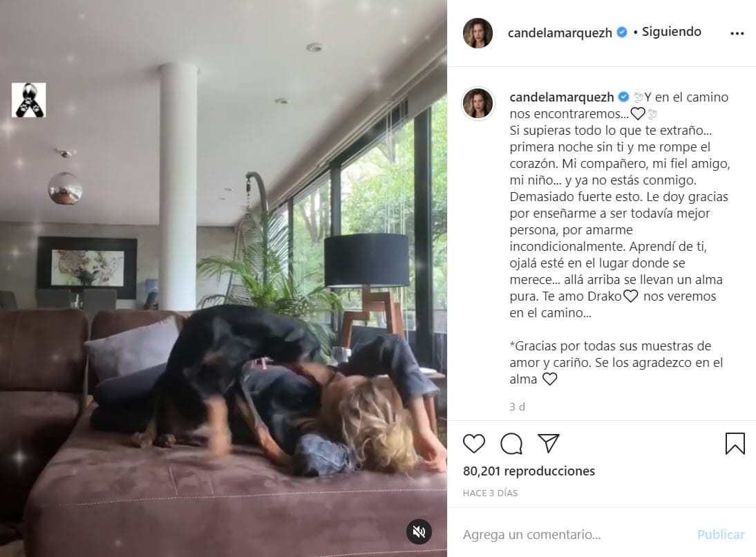This screenshot has height=557, width=756.
Task: Open candelamarquezh profile from header username
Action: click(x=559, y=32)
